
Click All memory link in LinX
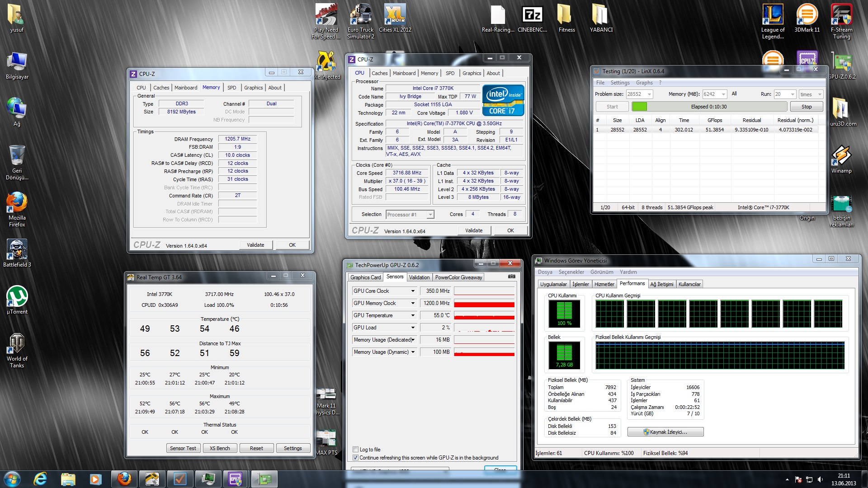coord(734,94)
